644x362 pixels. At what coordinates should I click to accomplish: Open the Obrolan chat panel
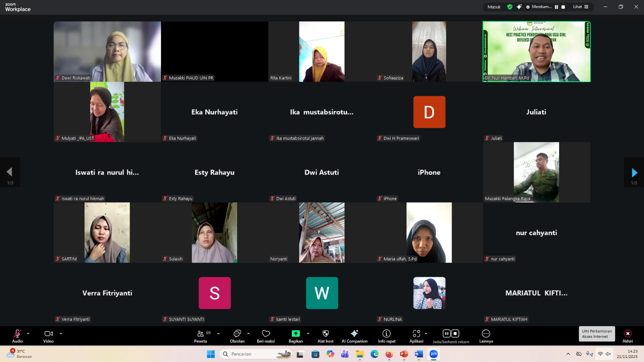coord(237,335)
